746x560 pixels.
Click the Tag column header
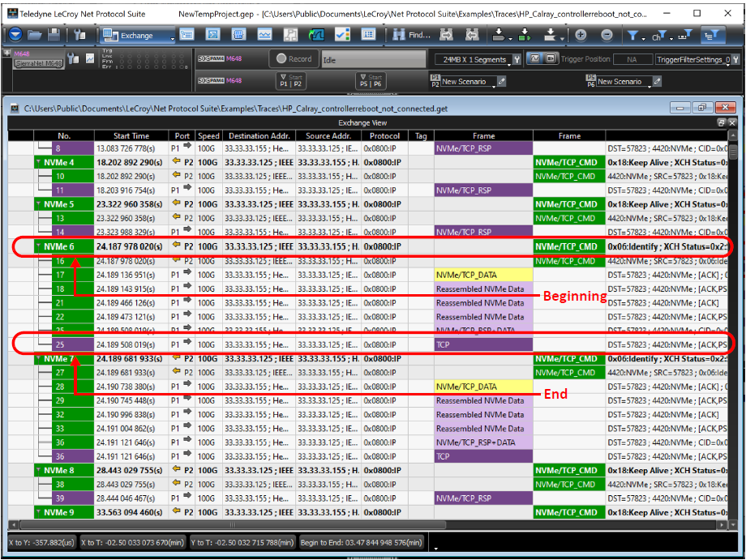tap(421, 135)
